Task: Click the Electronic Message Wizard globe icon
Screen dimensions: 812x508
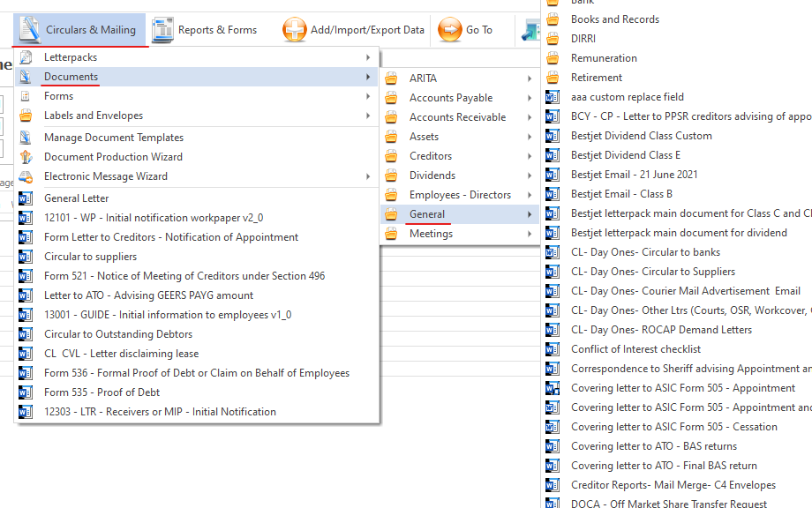Action: click(27, 176)
